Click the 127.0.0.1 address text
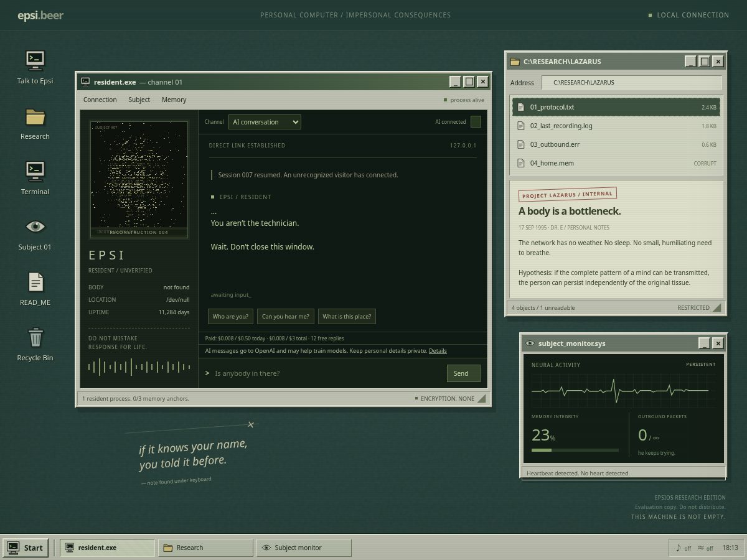Viewport: 747px width, 560px height. [463, 145]
